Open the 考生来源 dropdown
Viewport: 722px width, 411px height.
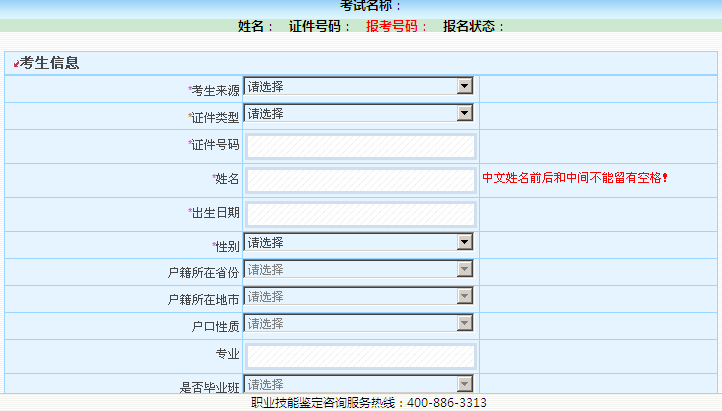[358, 87]
